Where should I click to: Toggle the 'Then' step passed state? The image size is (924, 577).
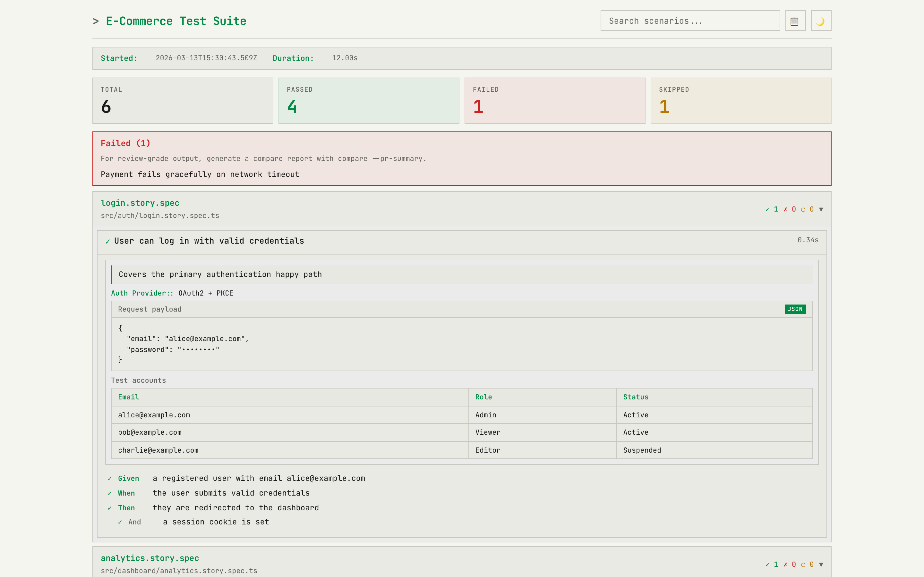point(110,508)
